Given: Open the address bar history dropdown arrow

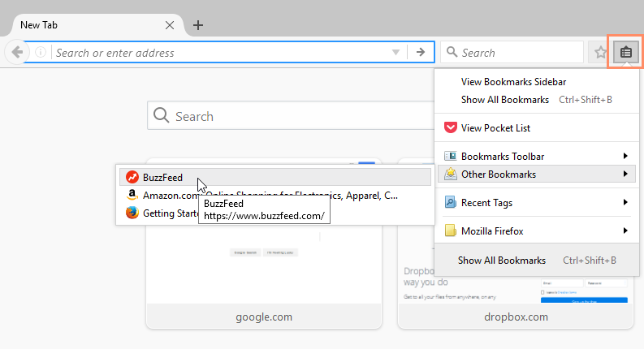Looking at the screenshot, I should [395, 53].
